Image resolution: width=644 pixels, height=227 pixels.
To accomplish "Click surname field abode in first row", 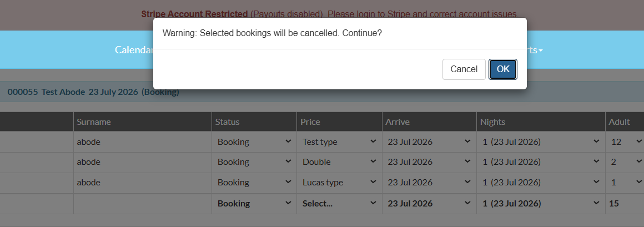I will 143,142.
